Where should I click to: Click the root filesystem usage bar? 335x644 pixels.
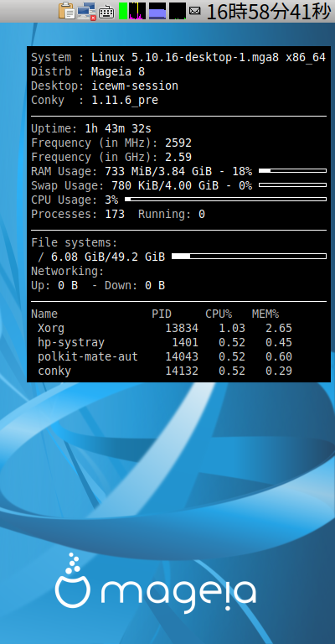[249, 257]
